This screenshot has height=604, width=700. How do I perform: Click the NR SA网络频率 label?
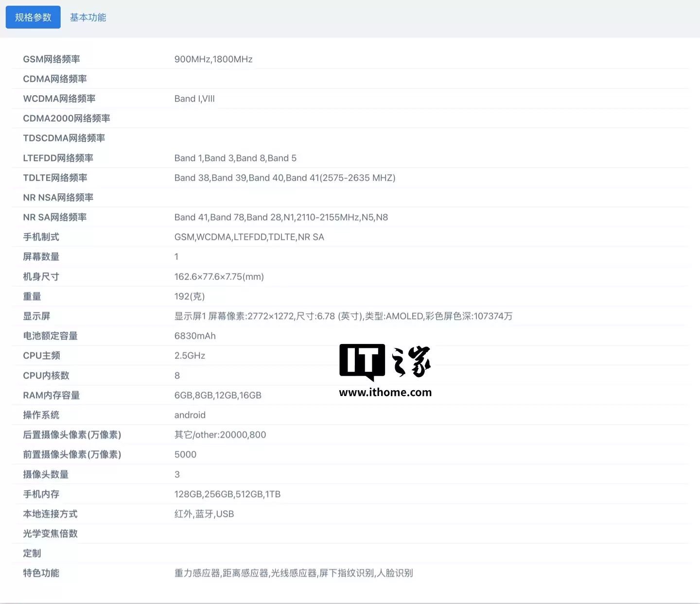(x=55, y=217)
